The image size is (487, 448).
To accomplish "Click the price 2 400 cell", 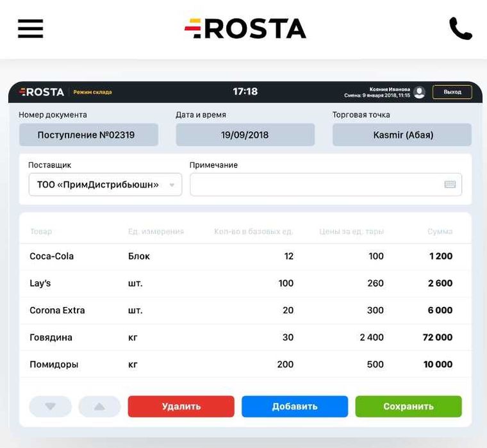I will tap(372, 337).
